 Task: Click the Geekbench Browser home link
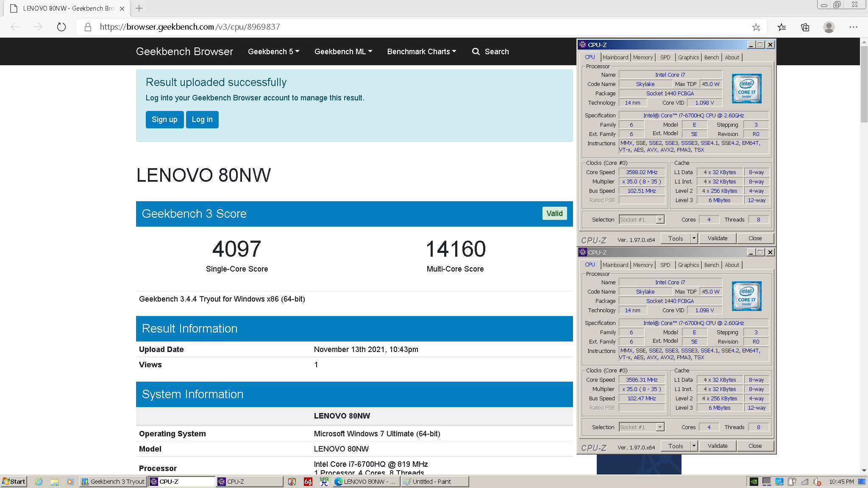(184, 52)
